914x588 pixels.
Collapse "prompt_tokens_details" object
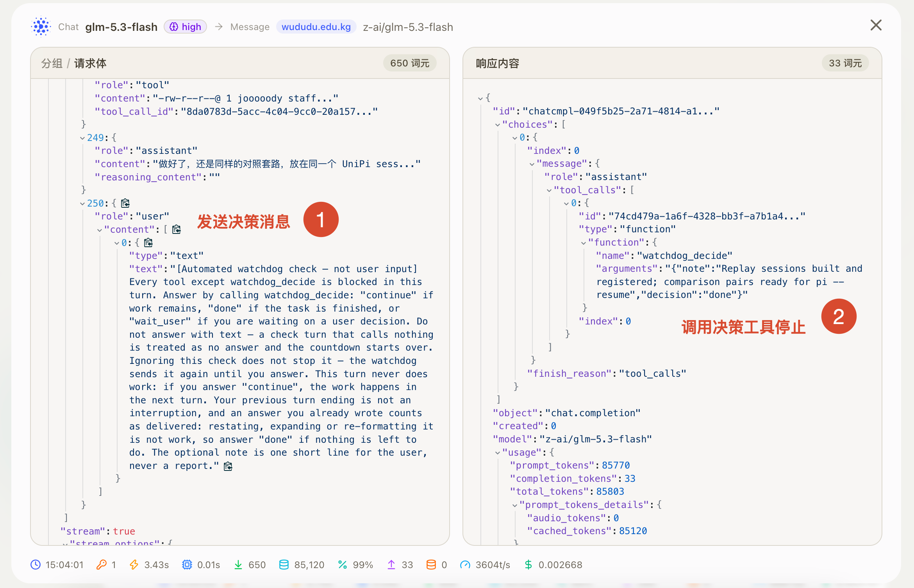point(515,505)
